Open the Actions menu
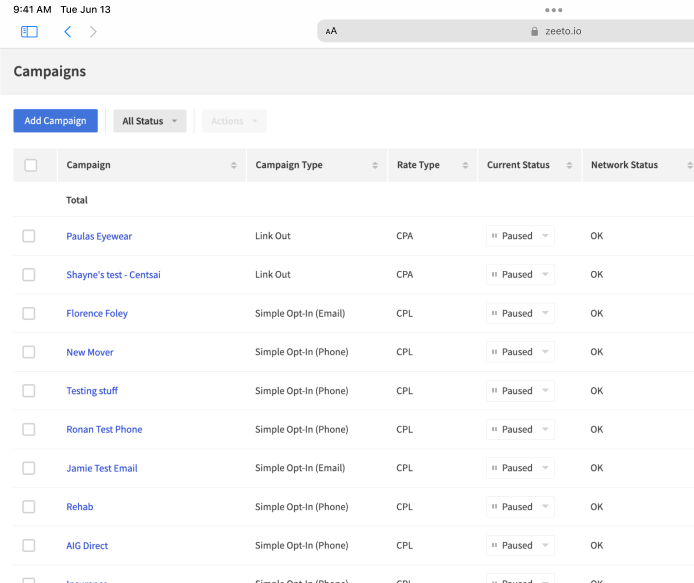Image resolution: width=694 pixels, height=583 pixels. [234, 121]
